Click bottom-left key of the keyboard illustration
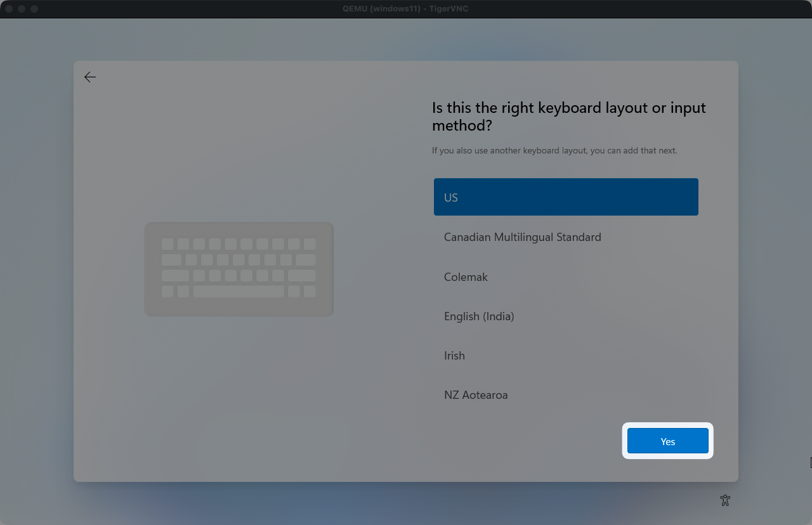 (x=167, y=292)
